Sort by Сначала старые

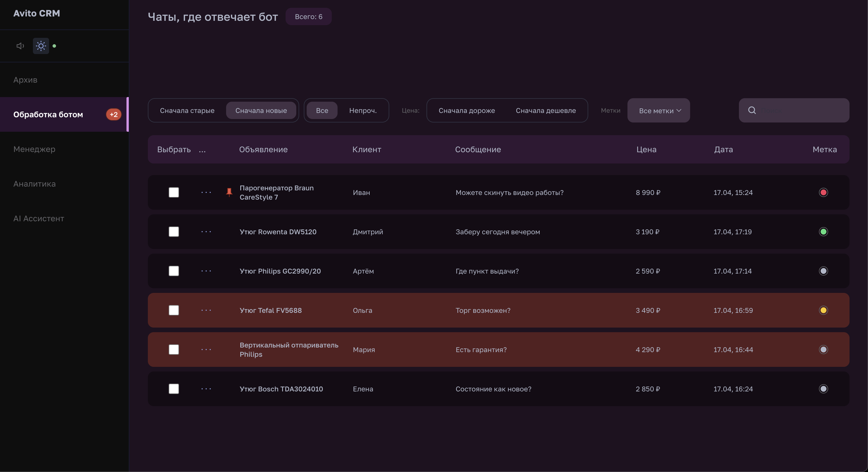[187, 110]
